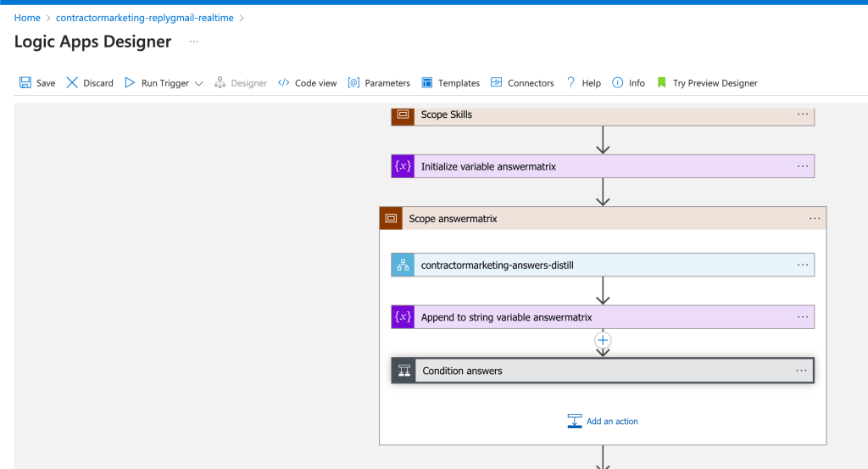The image size is (868, 469).
Task: Click the Connectors icon
Action: [x=497, y=82]
